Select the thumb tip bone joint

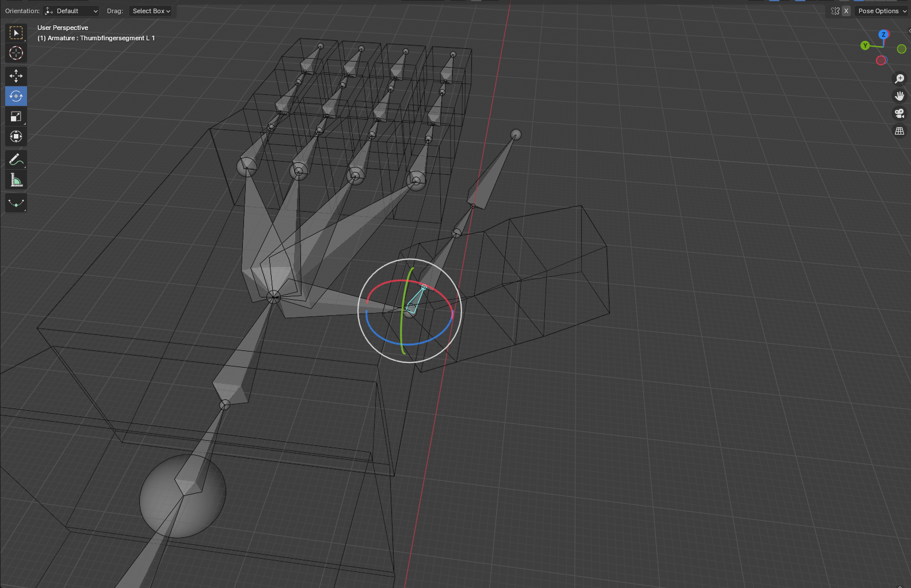516,135
